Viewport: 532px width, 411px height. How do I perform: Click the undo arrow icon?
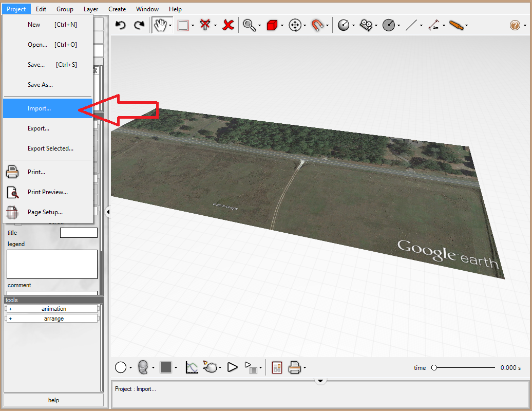coord(121,25)
